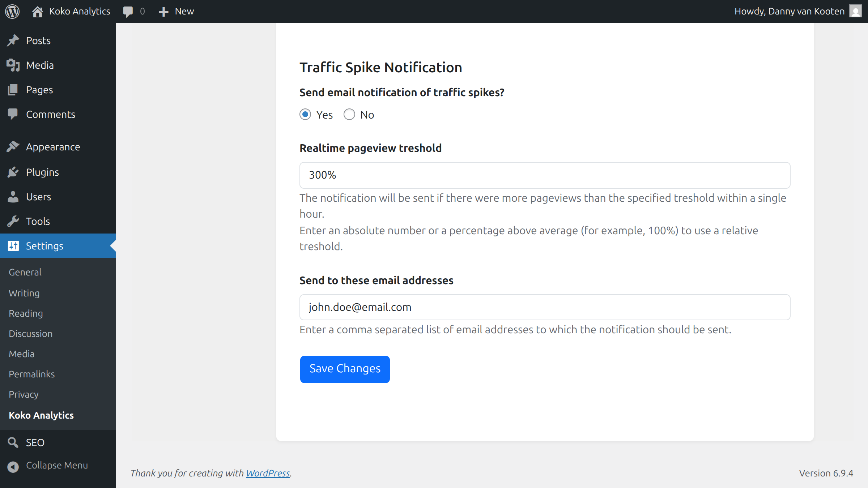Select the Yes radio button
This screenshot has width=868, height=488.
[305, 115]
